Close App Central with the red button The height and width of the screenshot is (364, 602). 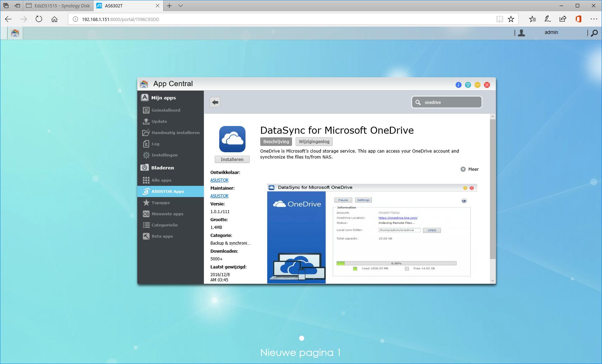point(487,85)
